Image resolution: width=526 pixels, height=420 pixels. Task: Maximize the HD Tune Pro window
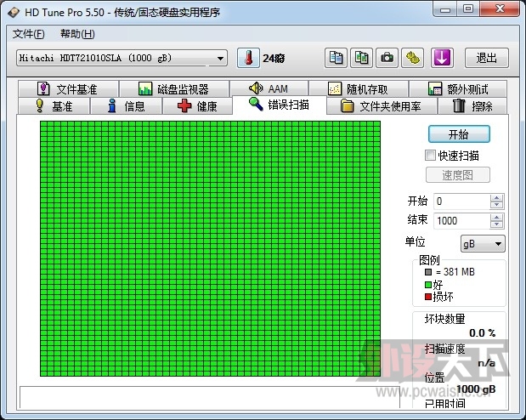point(468,9)
